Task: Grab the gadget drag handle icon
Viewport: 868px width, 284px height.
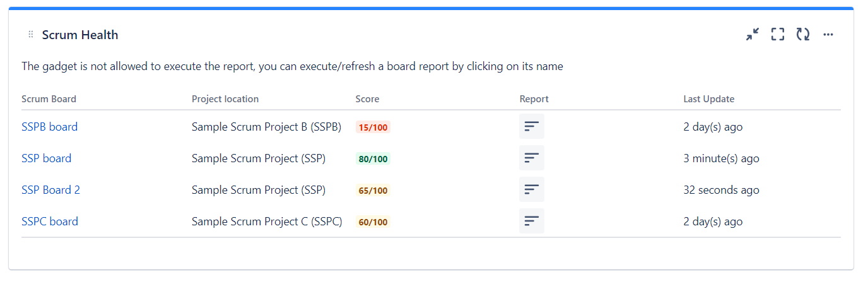Action: (x=31, y=35)
